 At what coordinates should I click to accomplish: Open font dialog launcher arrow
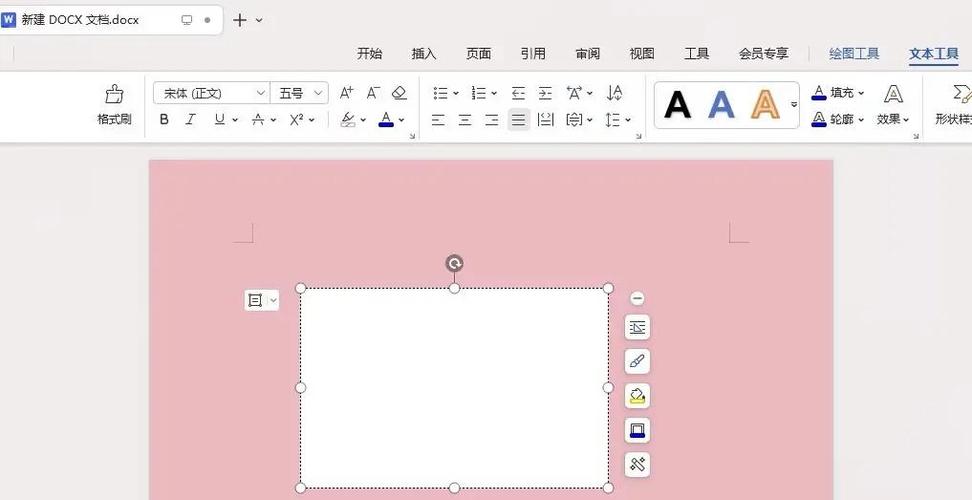pos(412,136)
